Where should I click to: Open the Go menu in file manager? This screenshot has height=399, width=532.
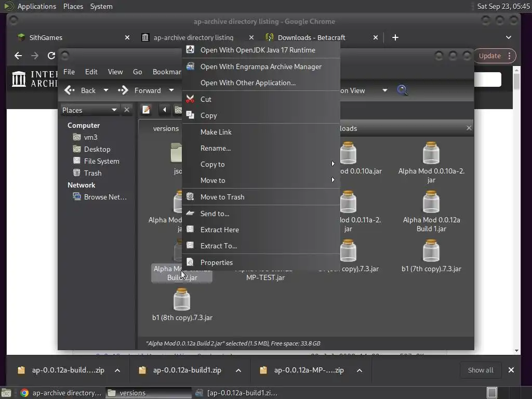pyautogui.click(x=137, y=72)
